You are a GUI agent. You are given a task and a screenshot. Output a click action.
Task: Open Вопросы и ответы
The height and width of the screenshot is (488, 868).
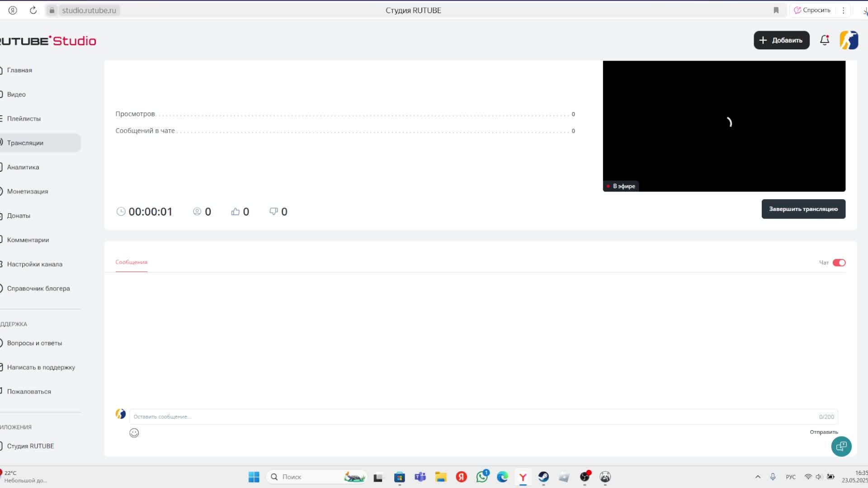(x=34, y=343)
